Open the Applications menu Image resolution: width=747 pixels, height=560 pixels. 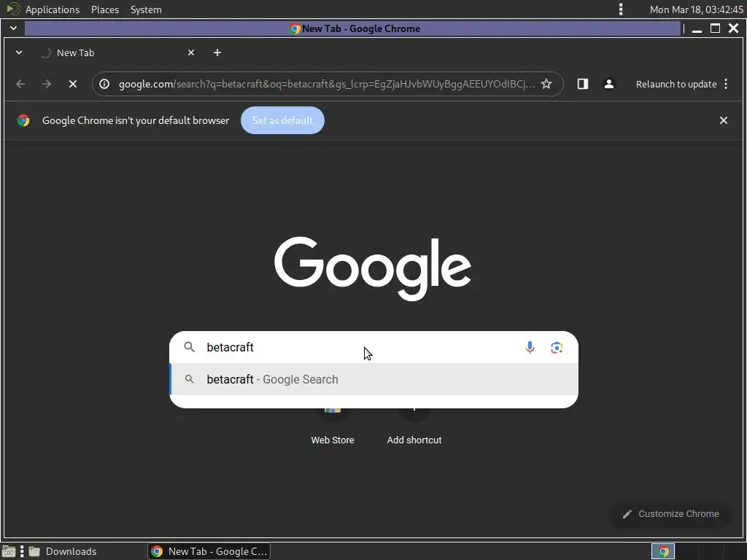click(x=53, y=9)
